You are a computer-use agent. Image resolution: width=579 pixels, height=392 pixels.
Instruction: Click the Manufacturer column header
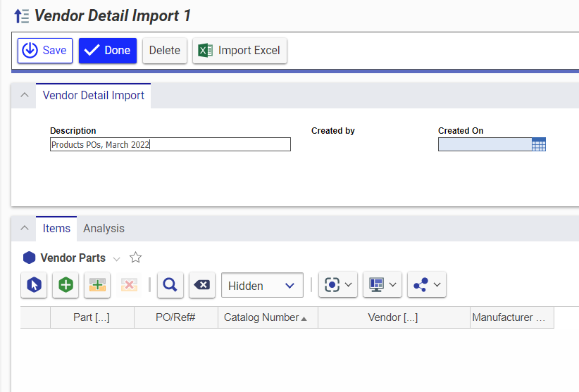[x=512, y=317]
